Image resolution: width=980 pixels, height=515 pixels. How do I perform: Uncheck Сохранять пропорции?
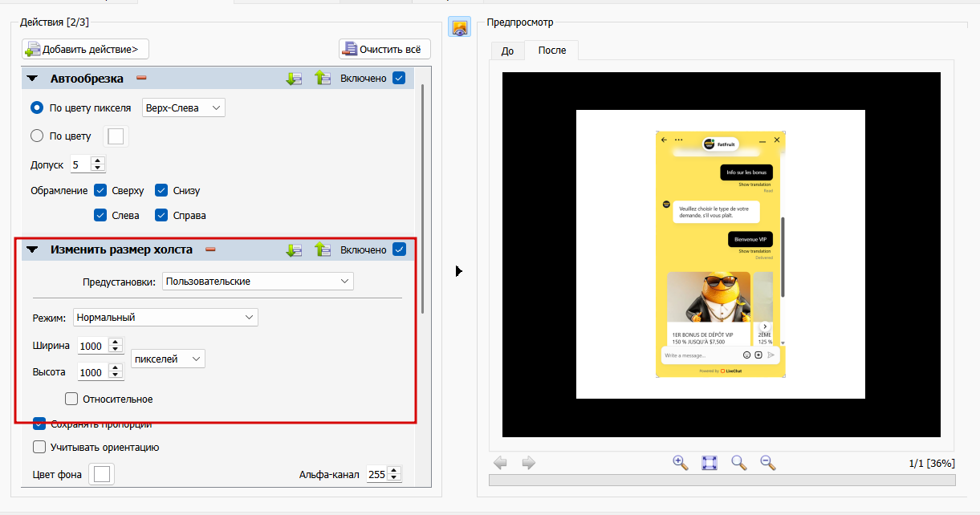click(x=39, y=424)
